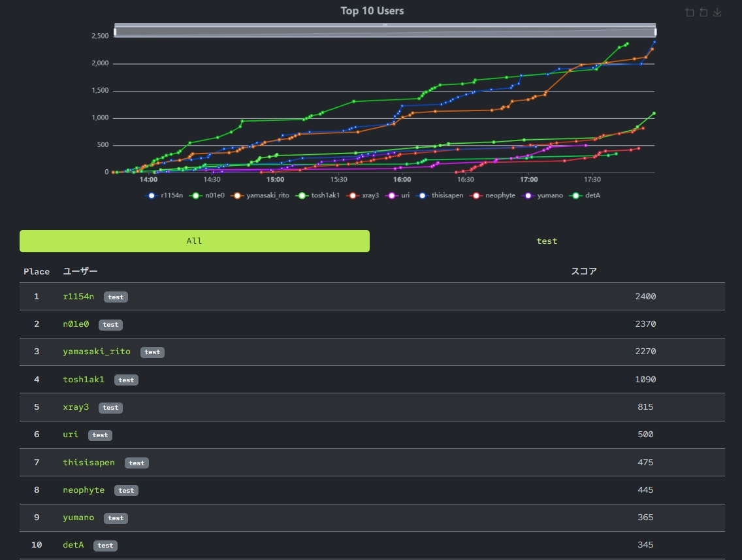
Task: Click the left handle of chart zoom slider
Action: 114,32
